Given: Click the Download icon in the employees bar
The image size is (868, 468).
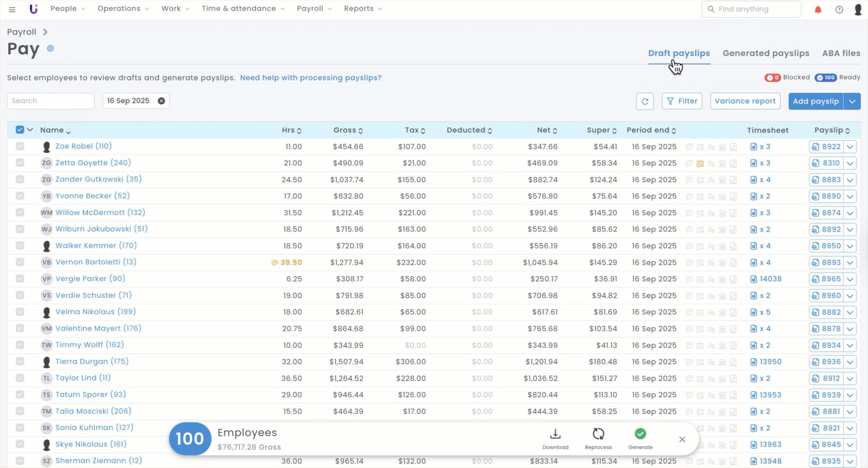Looking at the screenshot, I should (x=555, y=434).
